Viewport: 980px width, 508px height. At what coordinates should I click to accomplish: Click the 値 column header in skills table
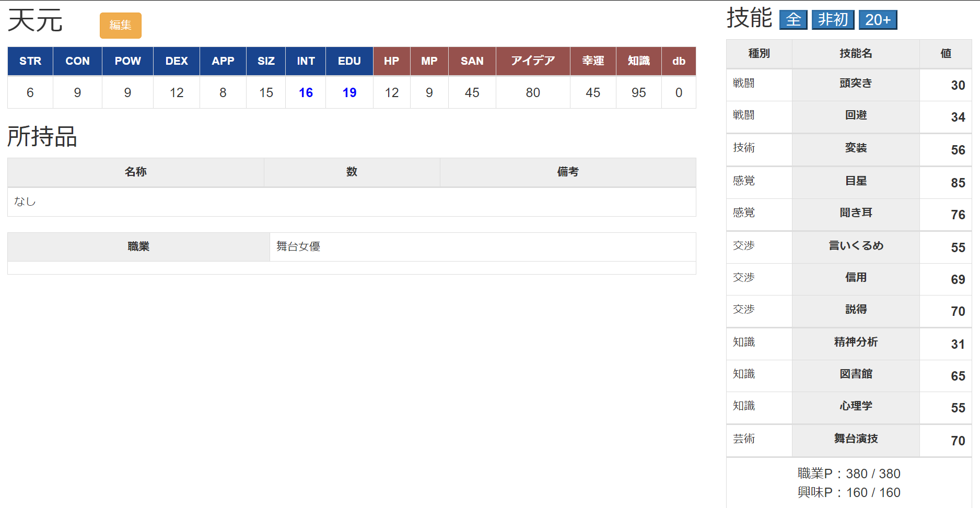[946, 54]
